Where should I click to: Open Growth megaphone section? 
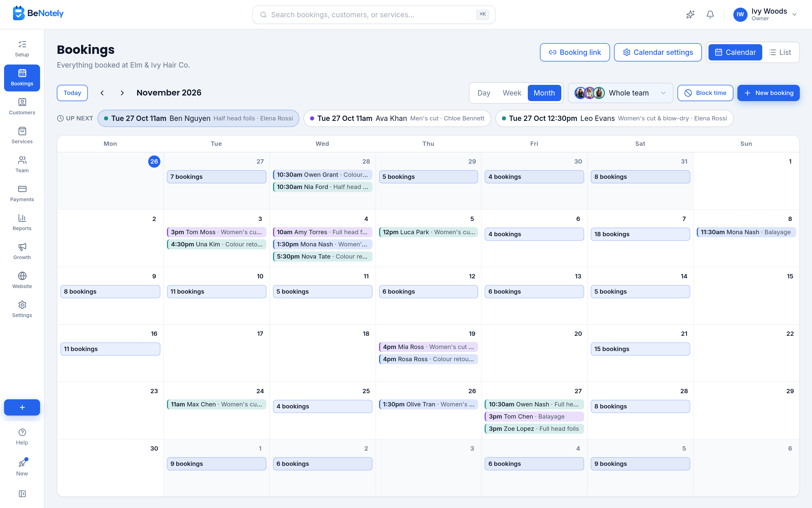pyautogui.click(x=22, y=251)
